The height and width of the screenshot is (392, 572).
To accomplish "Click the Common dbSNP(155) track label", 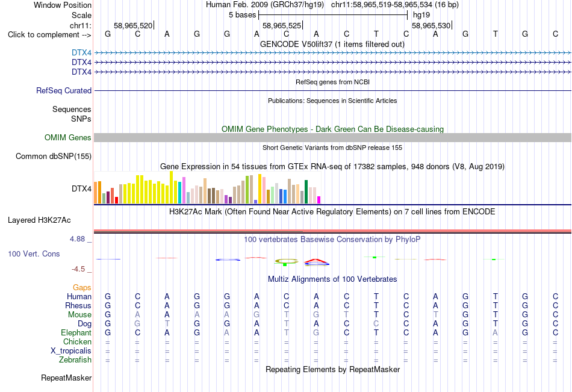I will (x=54, y=156).
